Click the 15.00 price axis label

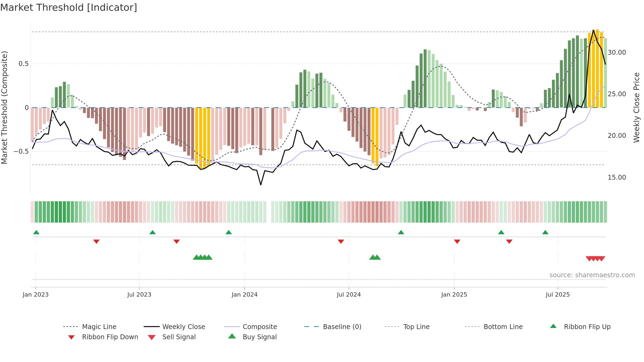pos(617,178)
